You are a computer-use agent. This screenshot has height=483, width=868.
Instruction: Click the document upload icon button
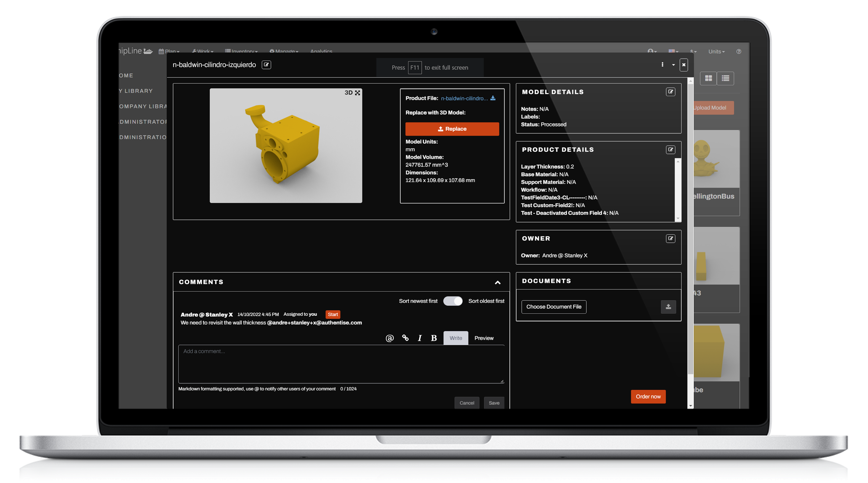668,307
